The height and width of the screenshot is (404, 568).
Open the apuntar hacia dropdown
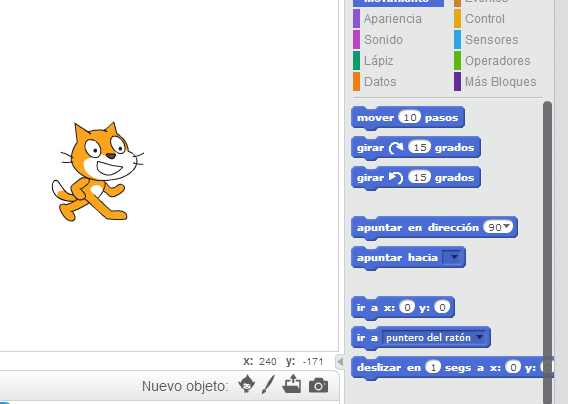453,257
